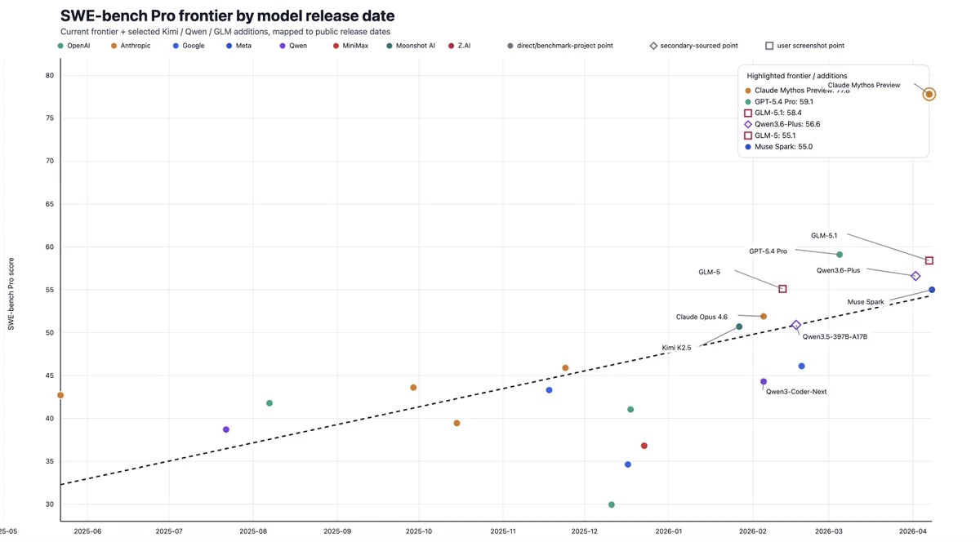The width and height of the screenshot is (980, 542).
Task: Click the 'GPT-5.4 Pro' chart annotation label
Action: 768,251
